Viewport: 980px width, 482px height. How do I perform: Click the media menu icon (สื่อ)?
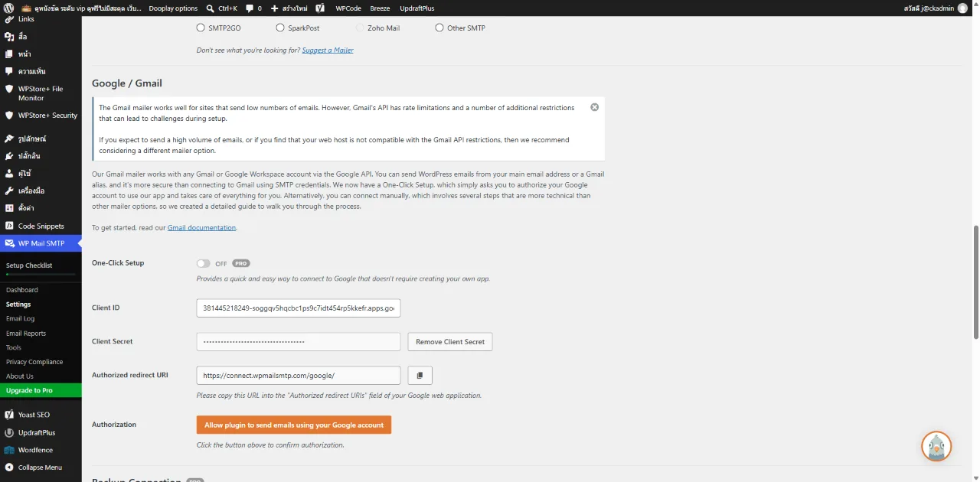click(9, 36)
